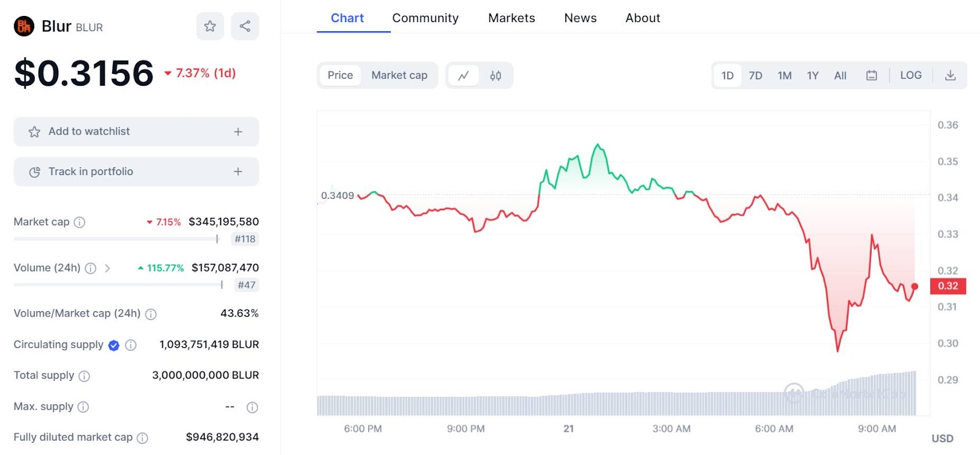Select the 7D time range
This screenshot has height=455, width=980.
756,75
